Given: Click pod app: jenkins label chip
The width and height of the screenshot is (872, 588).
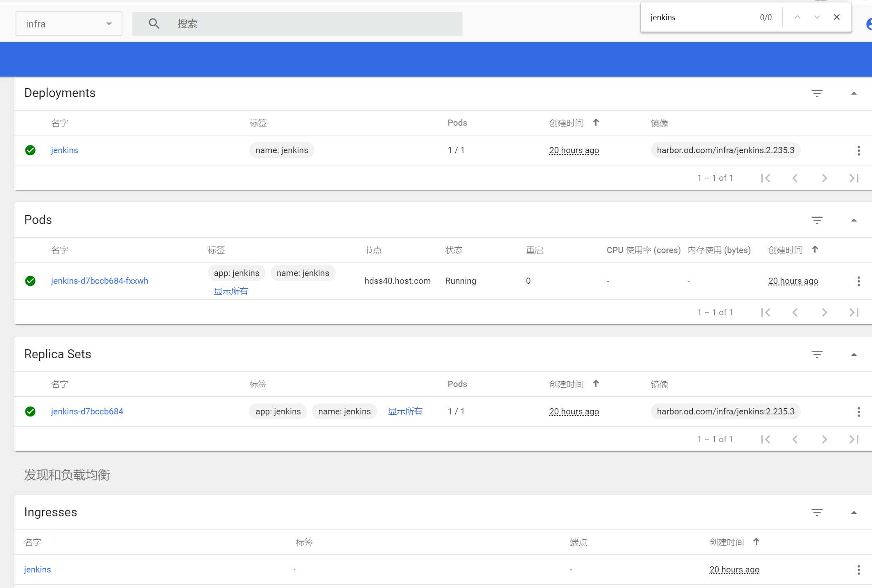Looking at the screenshot, I should [236, 273].
